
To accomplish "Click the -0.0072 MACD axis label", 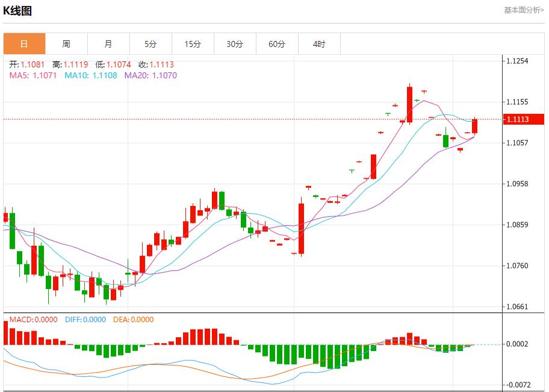I will [518, 384].
